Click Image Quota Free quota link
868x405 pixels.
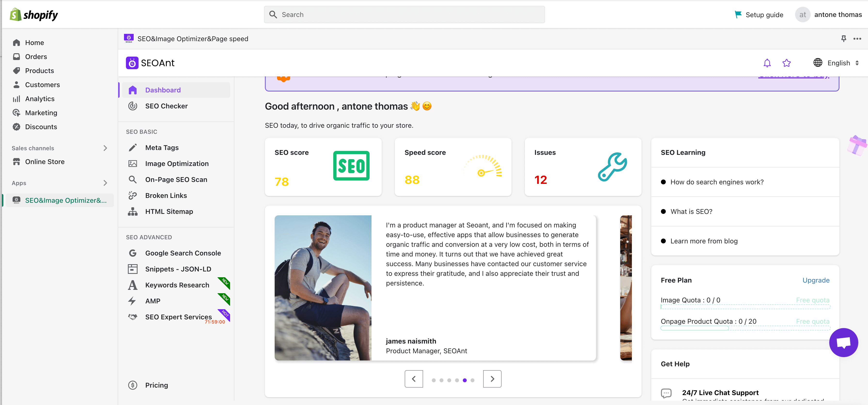(x=812, y=300)
